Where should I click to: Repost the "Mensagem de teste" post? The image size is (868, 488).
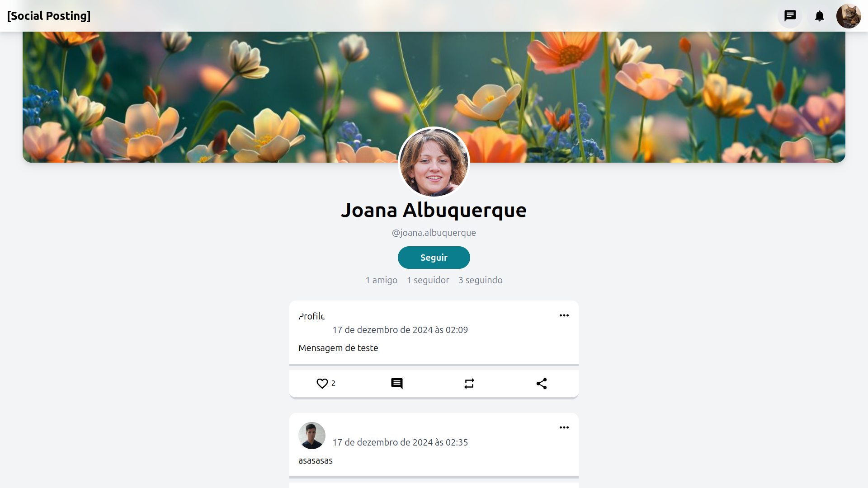[x=469, y=384]
